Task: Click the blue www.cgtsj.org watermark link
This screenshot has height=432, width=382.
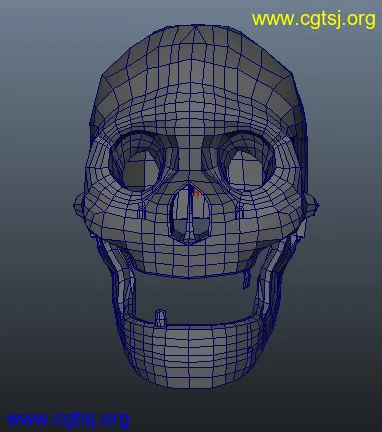Action: point(68,419)
